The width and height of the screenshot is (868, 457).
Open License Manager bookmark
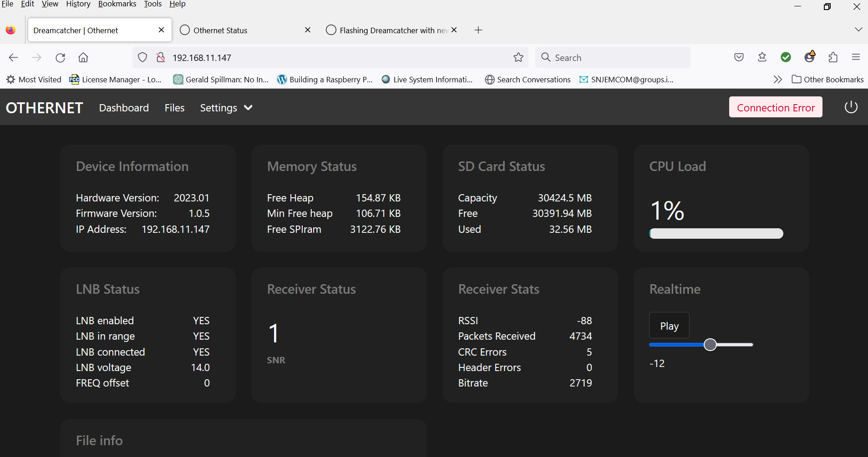115,80
